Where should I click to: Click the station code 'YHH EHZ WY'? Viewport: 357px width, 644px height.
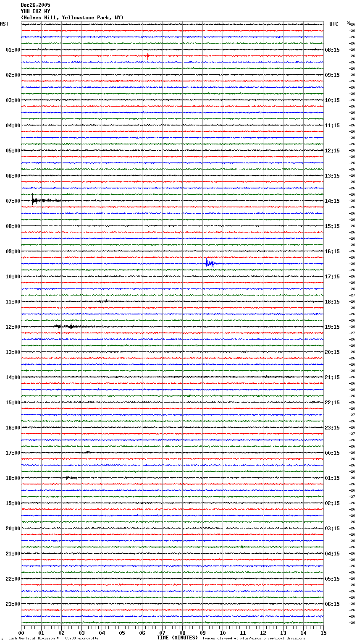pyautogui.click(x=35, y=11)
